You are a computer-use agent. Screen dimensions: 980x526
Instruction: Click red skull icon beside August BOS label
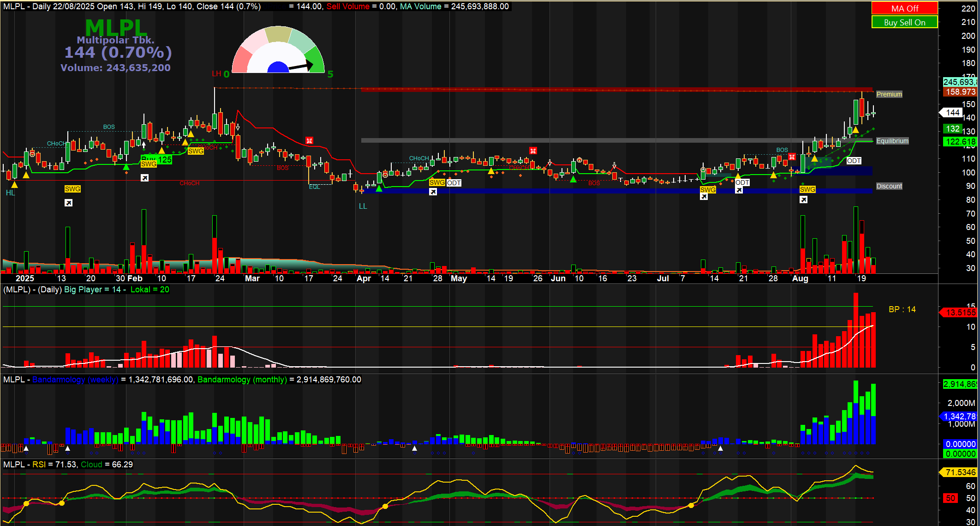click(x=792, y=157)
